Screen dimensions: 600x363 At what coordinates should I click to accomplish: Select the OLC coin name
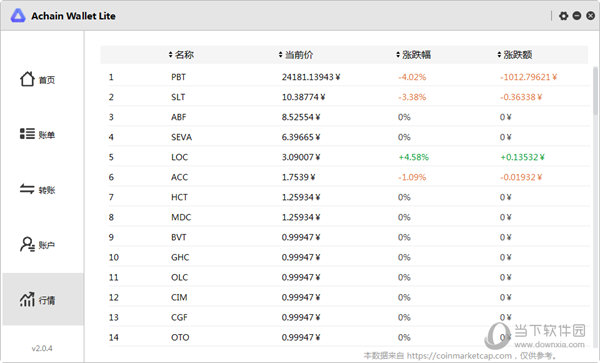click(179, 277)
